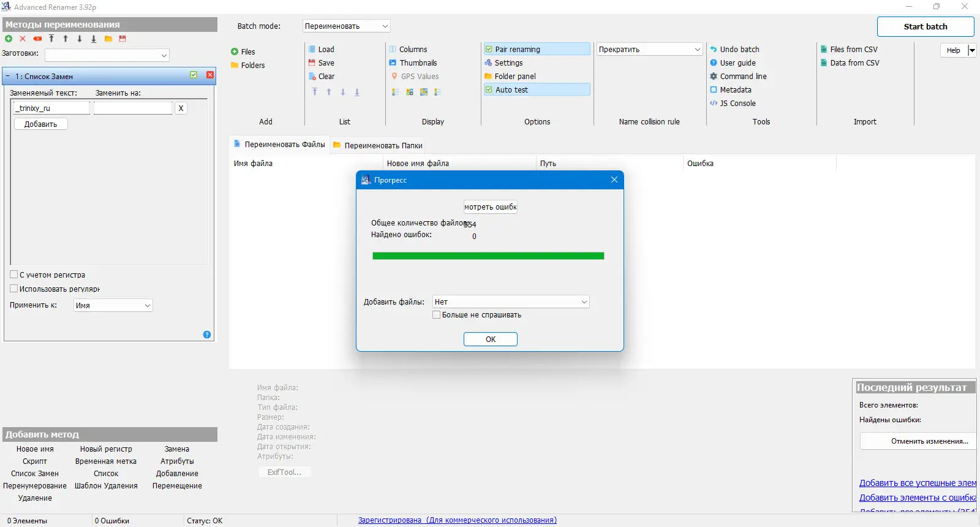Check Больше не спрашивать in dialog
The height and width of the screenshot is (527, 980).
tap(436, 314)
